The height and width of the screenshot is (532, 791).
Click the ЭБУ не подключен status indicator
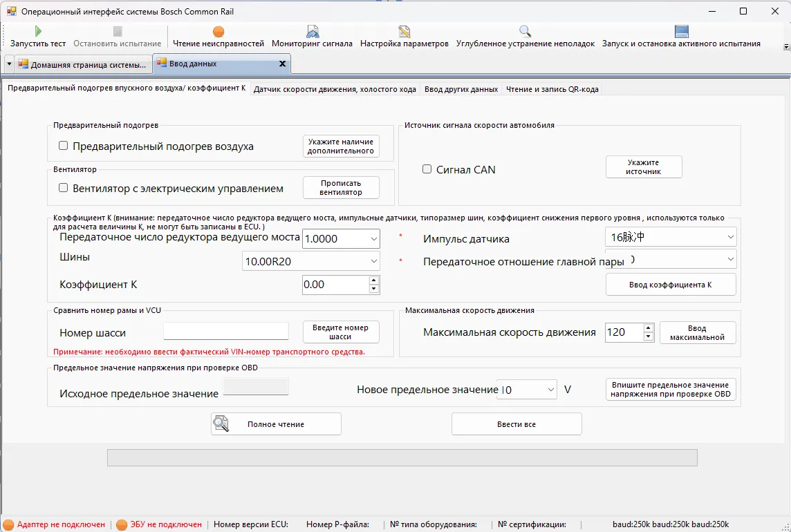[160, 524]
